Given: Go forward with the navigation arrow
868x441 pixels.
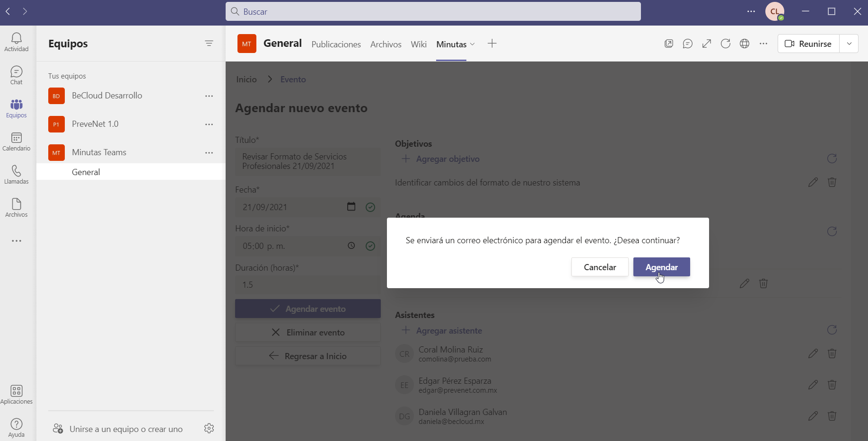Looking at the screenshot, I should pyautogui.click(x=25, y=11).
